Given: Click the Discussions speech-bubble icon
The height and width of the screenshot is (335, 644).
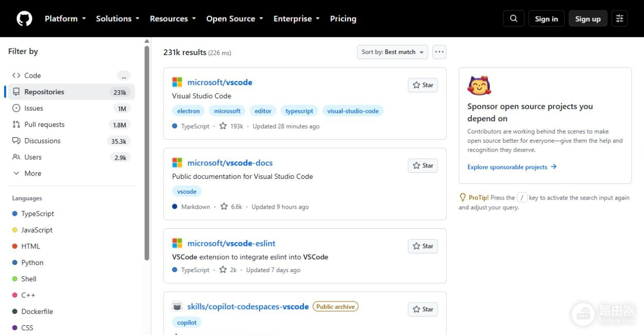Looking at the screenshot, I should click(16, 141).
